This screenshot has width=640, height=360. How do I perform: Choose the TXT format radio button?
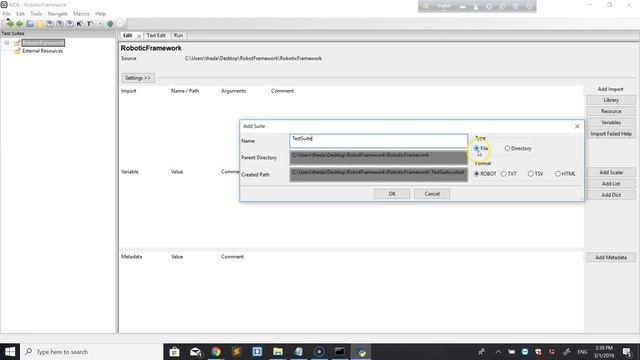504,174
